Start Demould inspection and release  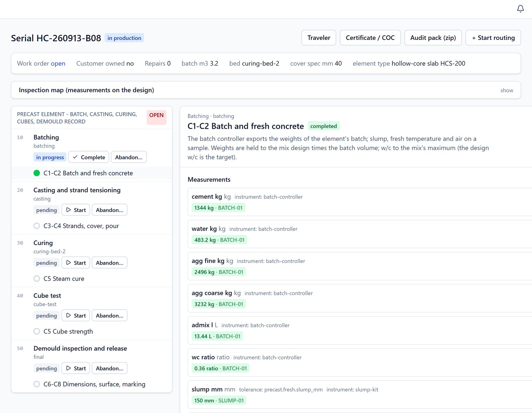[76, 368]
